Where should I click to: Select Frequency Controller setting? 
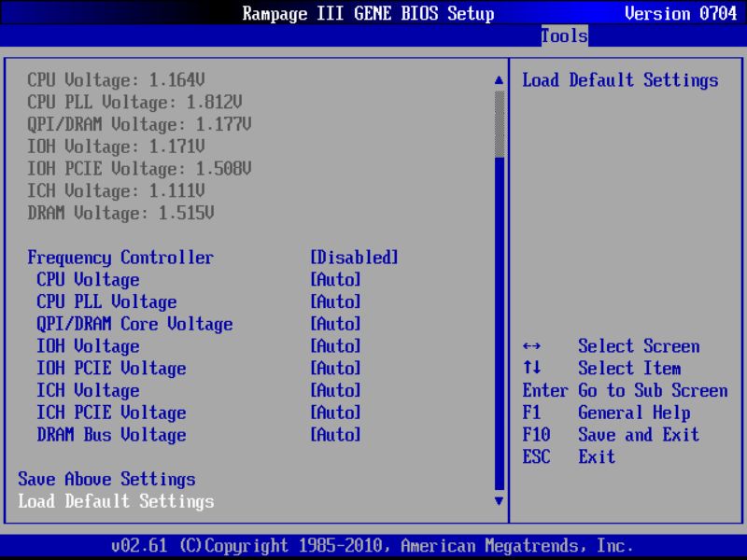coord(120,258)
